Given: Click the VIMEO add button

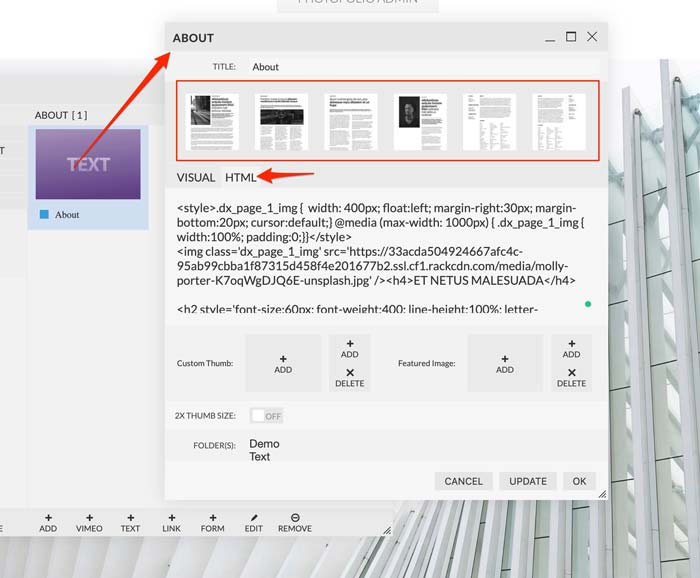Looking at the screenshot, I should [89, 523].
